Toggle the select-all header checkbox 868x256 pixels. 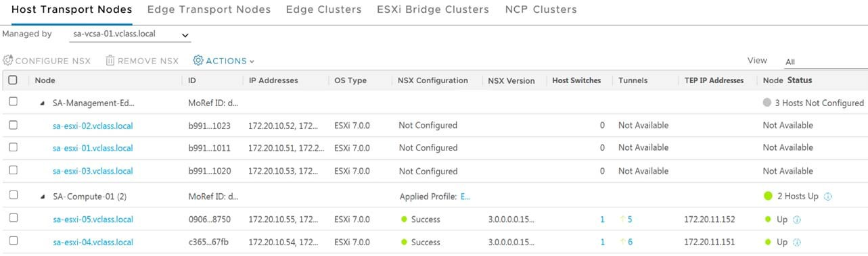pyautogui.click(x=13, y=80)
